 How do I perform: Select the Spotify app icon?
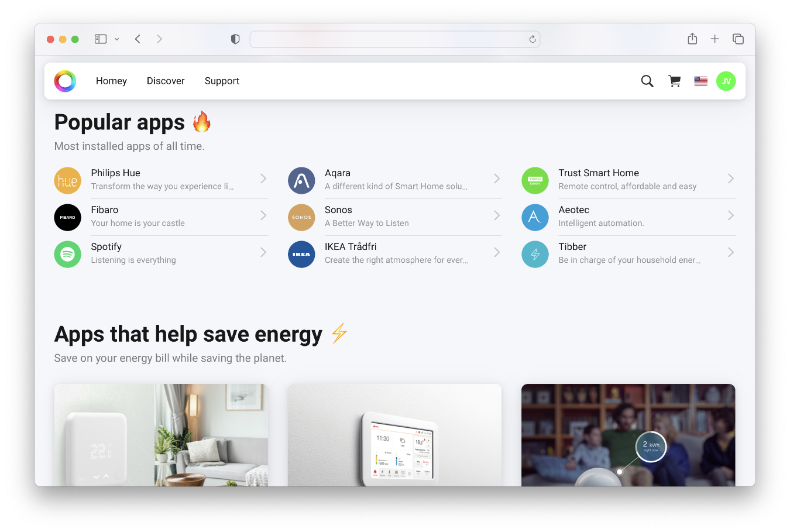click(68, 254)
